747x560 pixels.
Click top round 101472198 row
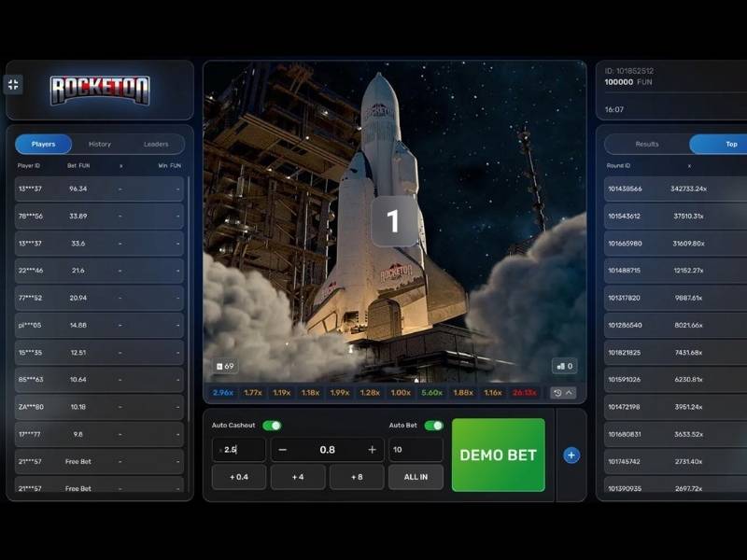click(x=675, y=407)
